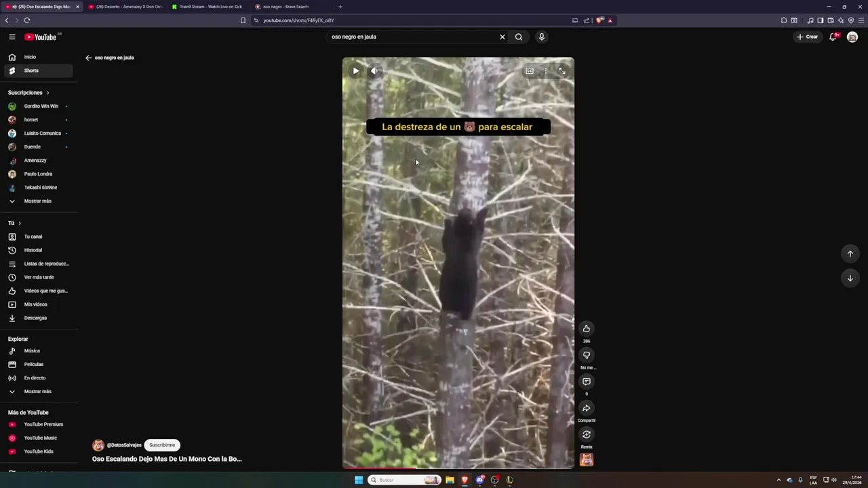Reload the page
This screenshot has height=488, width=868.
[27, 20]
